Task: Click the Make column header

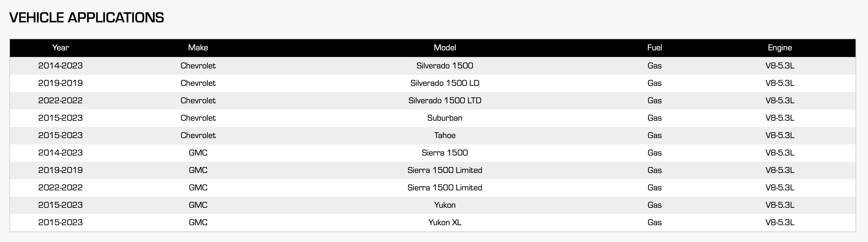Action: point(198,48)
